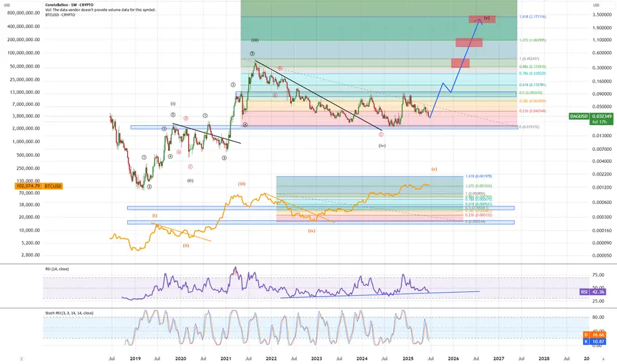The height and width of the screenshot is (364, 617).
Task: Click 2023 on the time axis
Action: (316, 359)
